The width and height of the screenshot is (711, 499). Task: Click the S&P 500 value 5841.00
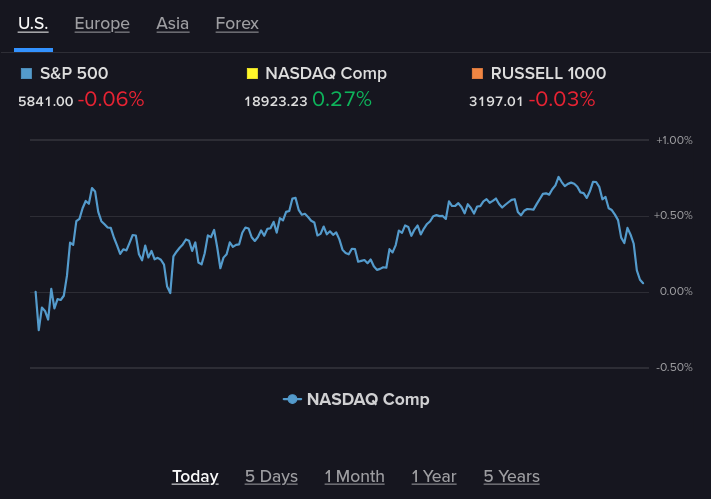click(45, 101)
